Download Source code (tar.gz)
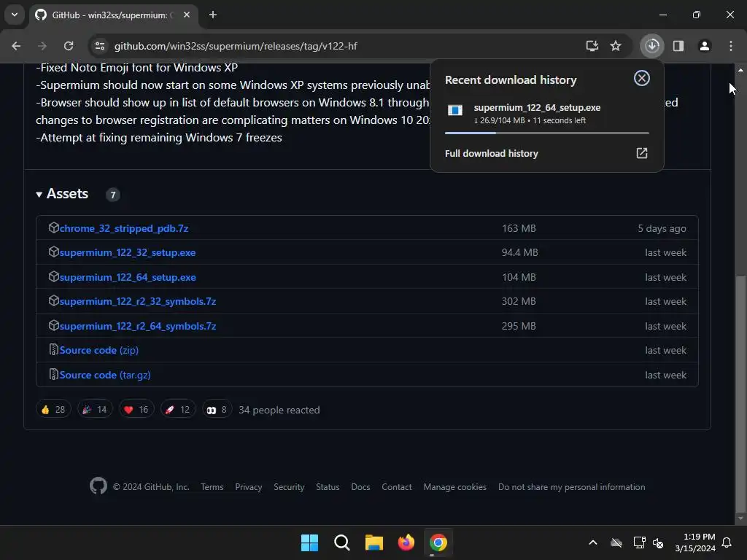The width and height of the screenshot is (747, 560). [105, 375]
